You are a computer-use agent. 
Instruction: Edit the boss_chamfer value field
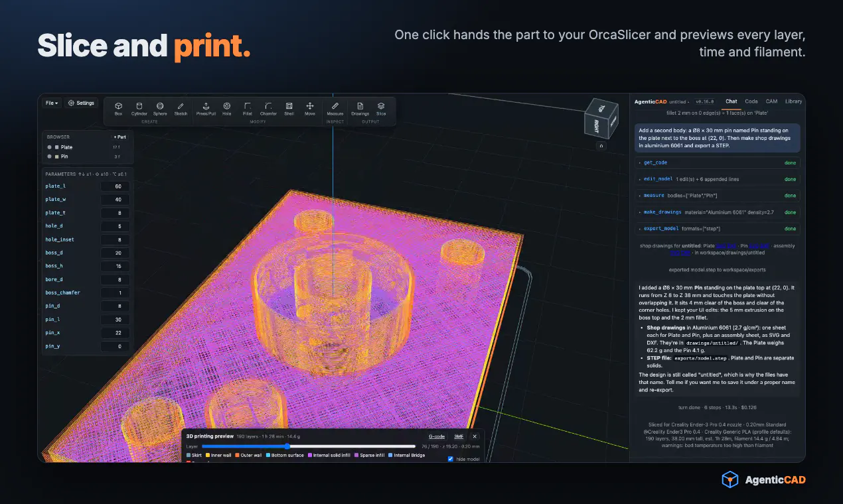click(115, 292)
